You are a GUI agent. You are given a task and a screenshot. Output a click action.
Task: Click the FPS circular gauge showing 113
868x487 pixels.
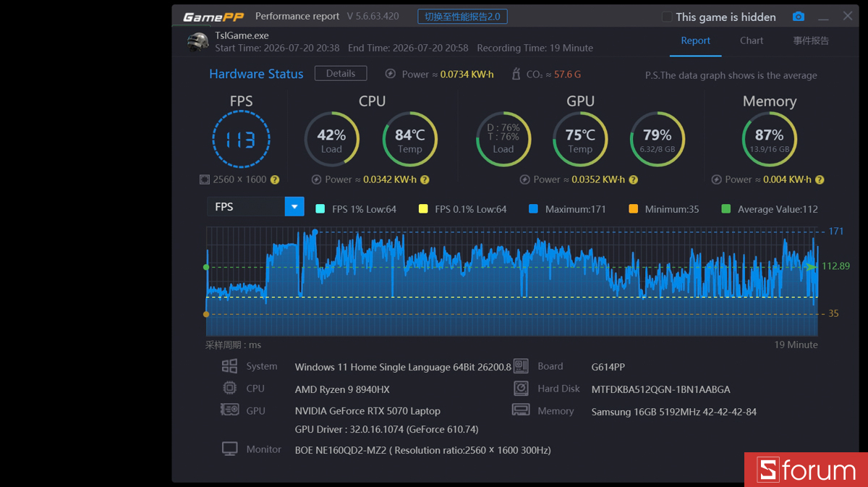241,139
